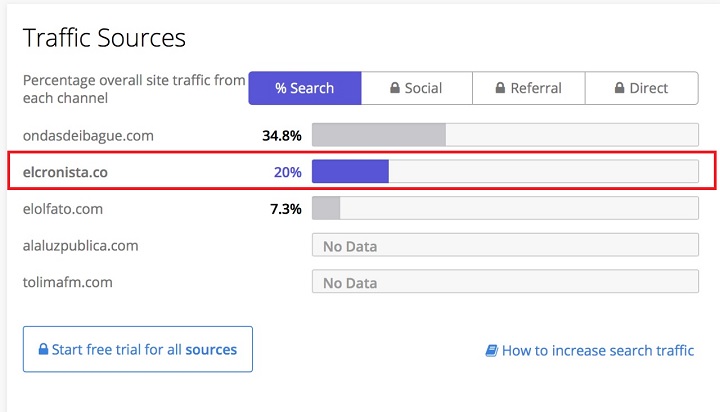Click the elolfato.com 7.3% bar

(x=505, y=209)
